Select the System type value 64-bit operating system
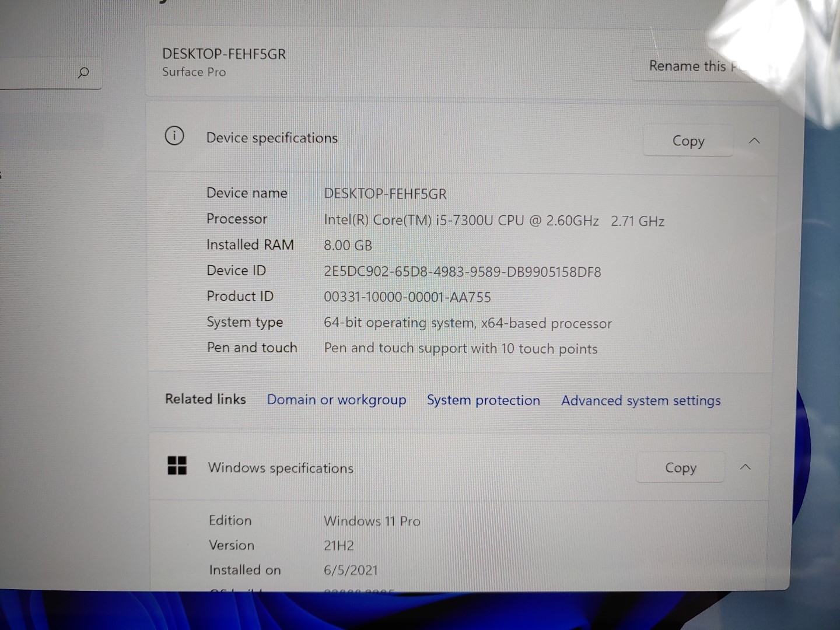The height and width of the screenshot is (630, 840). (x=468, y=323)
